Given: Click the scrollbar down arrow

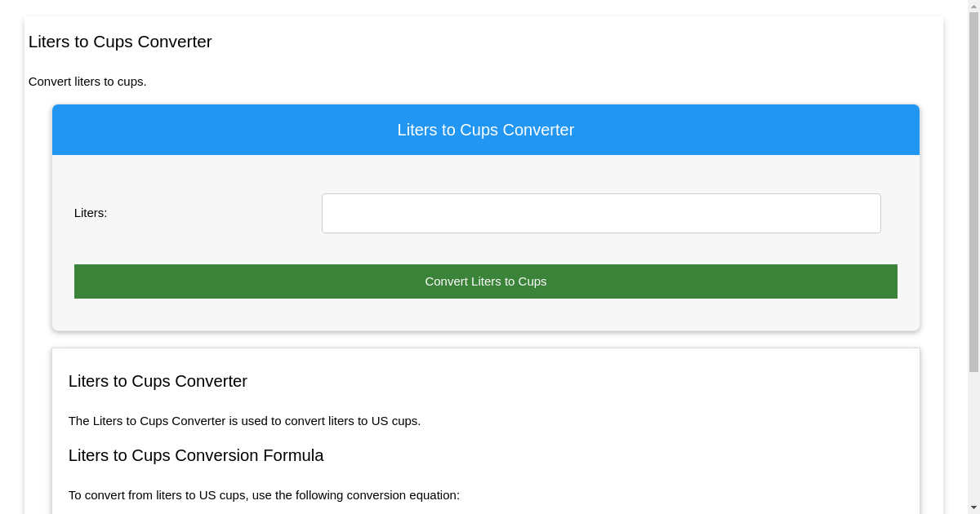Looking at the screenshot, I should tap(973, 507).
